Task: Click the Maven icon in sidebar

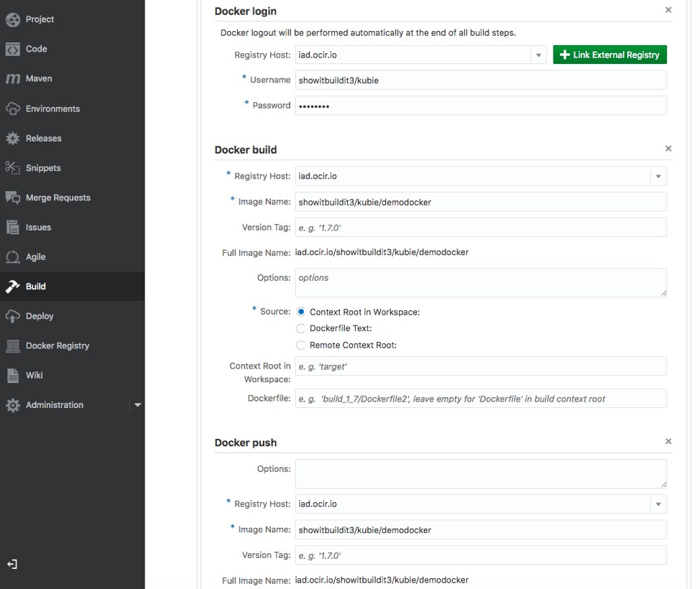Action: [x=12, y=79]
